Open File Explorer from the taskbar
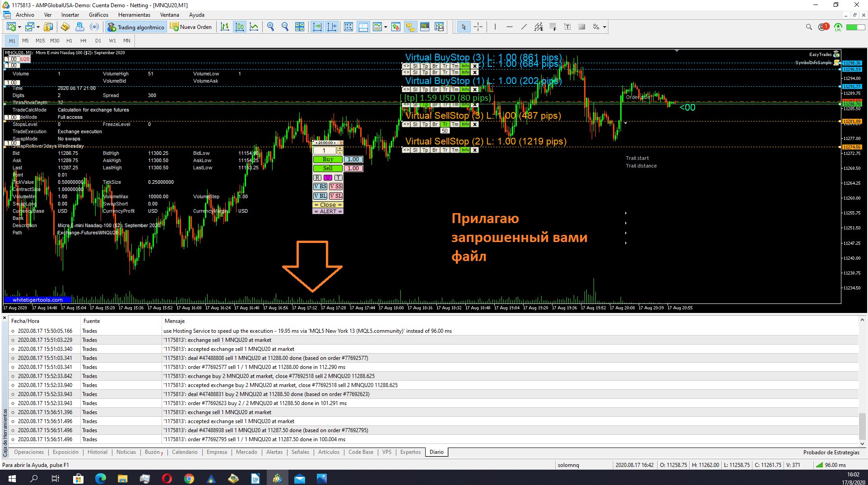 tap(122, 479)
